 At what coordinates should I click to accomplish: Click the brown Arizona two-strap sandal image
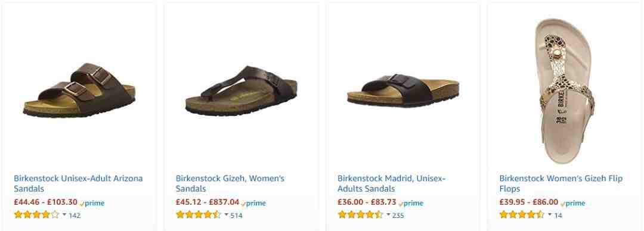(79, 90)
